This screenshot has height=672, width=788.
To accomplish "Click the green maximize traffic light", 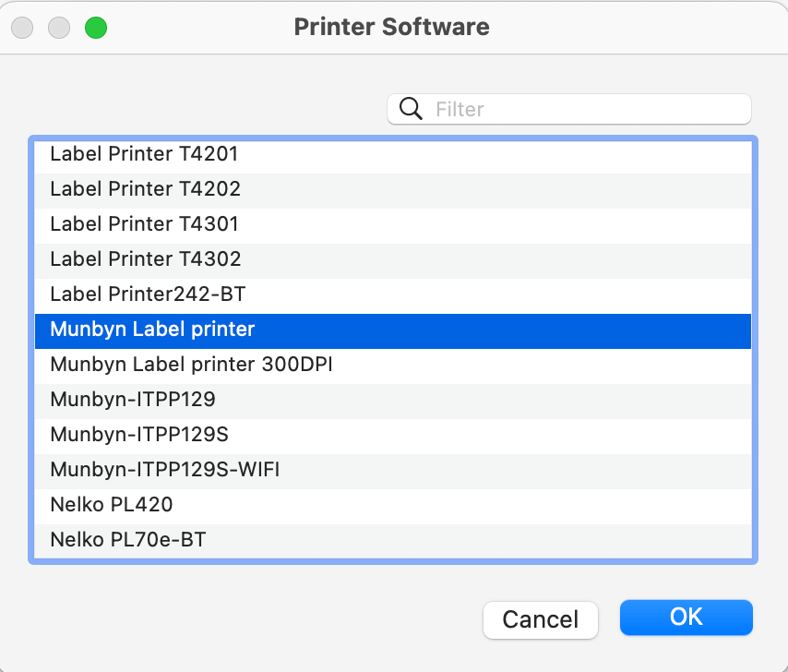I will click(x=95, y=28).
